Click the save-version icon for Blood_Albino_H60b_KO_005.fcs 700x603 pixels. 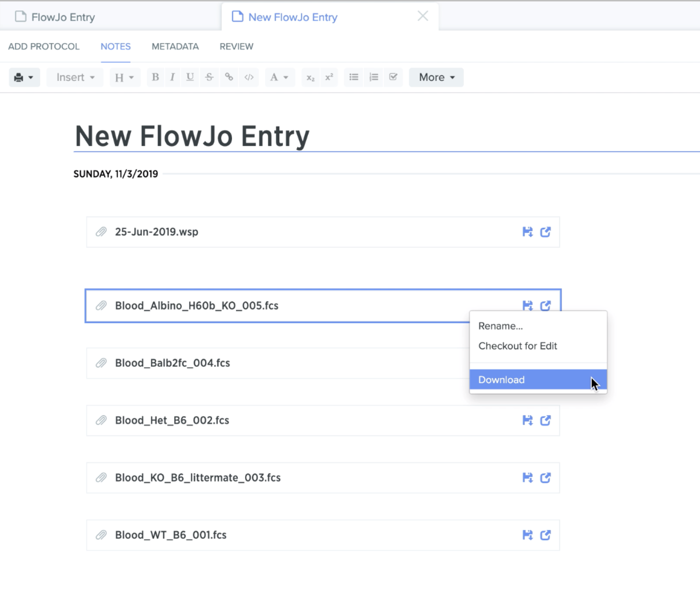coord(528,305)
